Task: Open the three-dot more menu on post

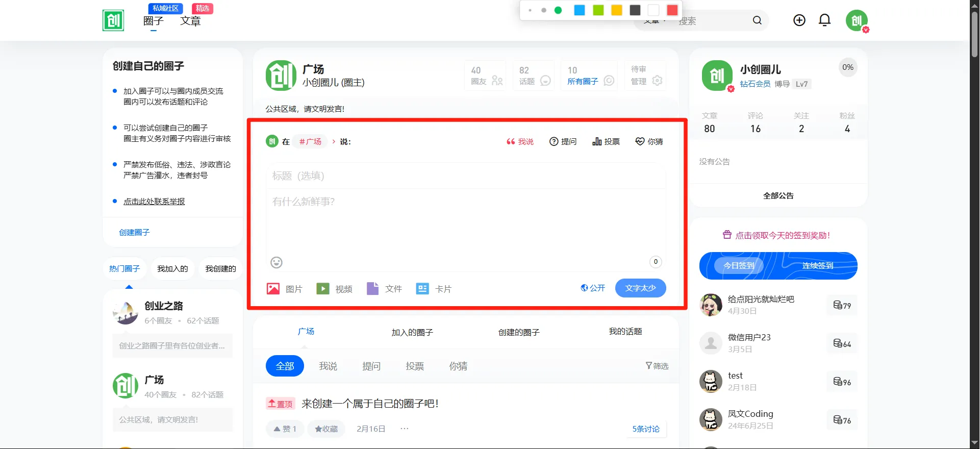Action: [405, 429]
